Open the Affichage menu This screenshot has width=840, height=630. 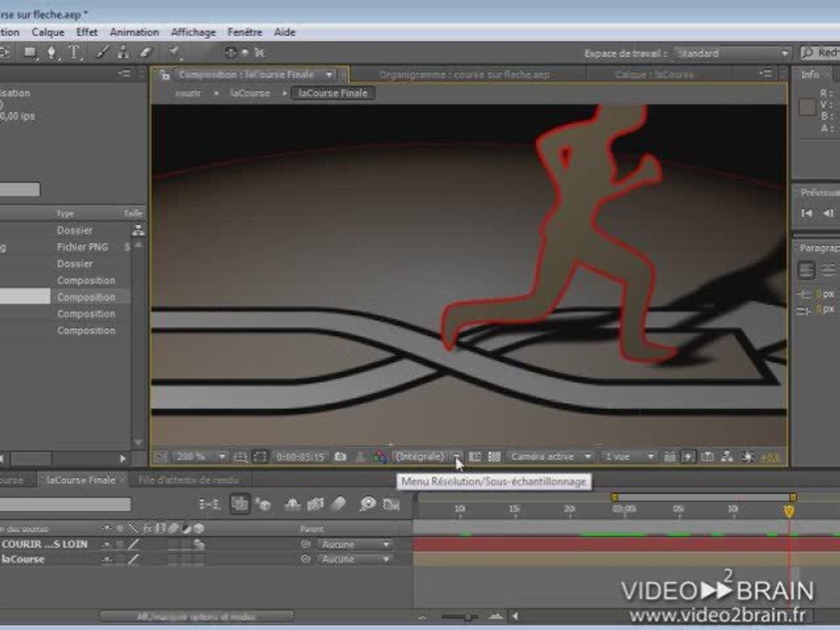(192, 32)
